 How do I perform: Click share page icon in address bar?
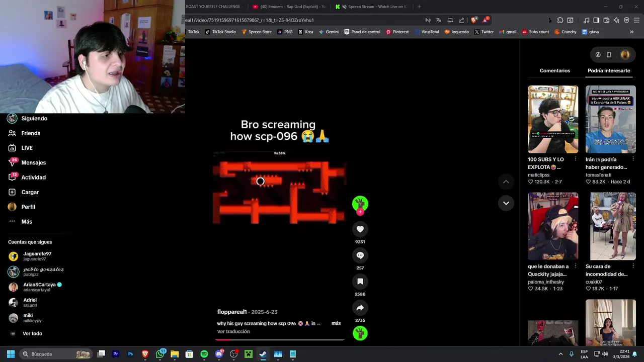[461, 20]
